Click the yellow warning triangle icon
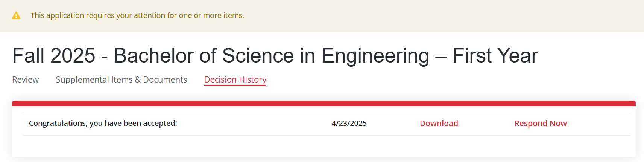Image resolution: width=644 pixels, height=162 pixels. point(16,15)
